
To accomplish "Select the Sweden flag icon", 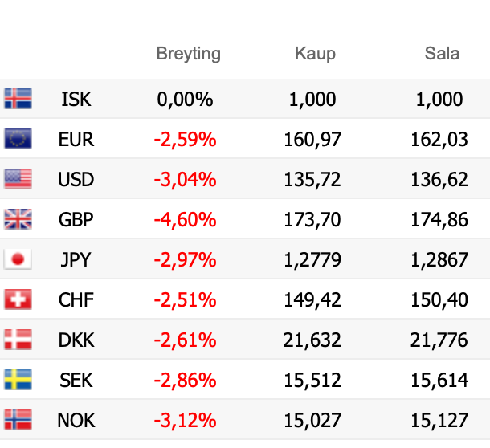I will (18, 380).
